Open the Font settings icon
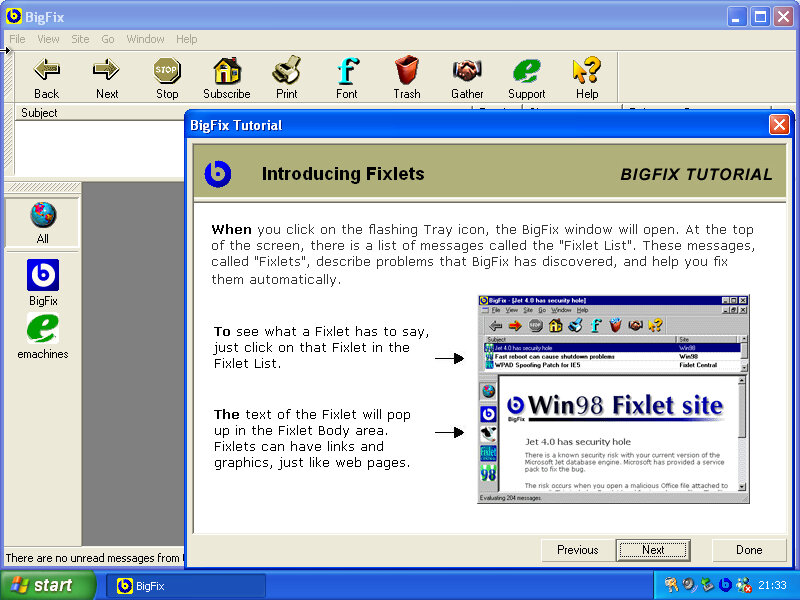Screen dimensions: 800x600 coord(347,71)
